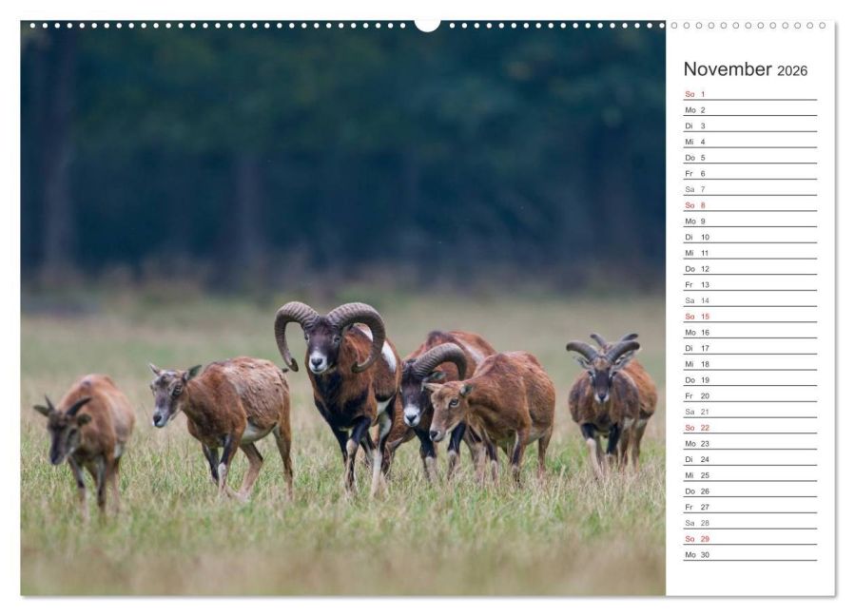The height and width of the screenshot is (616, 855).
Task: Select the Do 5 date row
Action: coord(750,157)
